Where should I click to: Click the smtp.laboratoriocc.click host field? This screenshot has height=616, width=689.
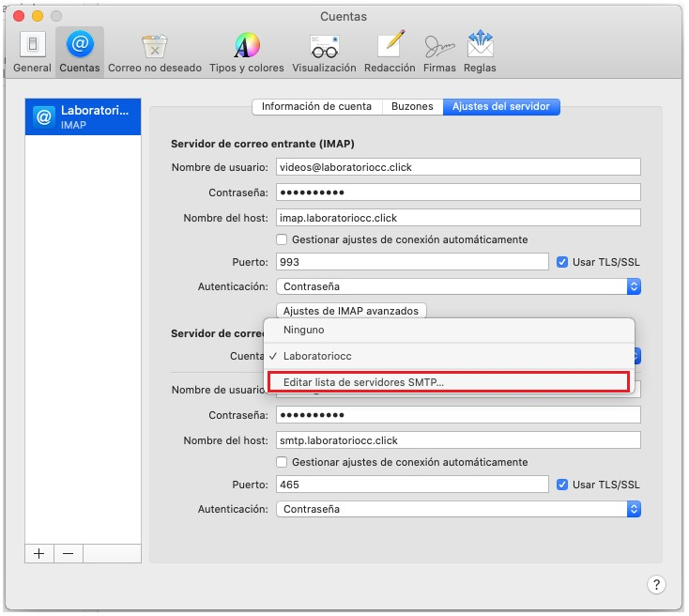coord(458,440)
